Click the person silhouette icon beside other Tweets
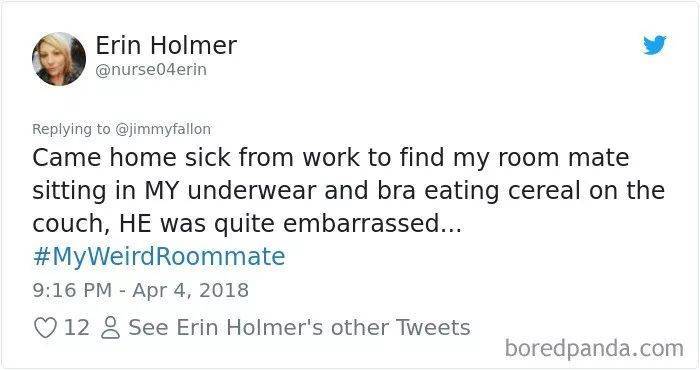The height and width of the screenshot is (370, 700). click(x=110, y=328)
